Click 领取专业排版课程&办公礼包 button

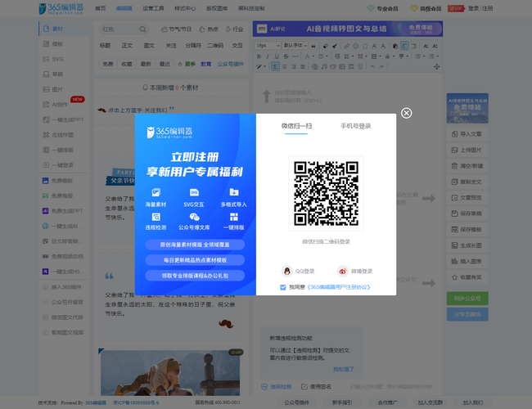195,276
